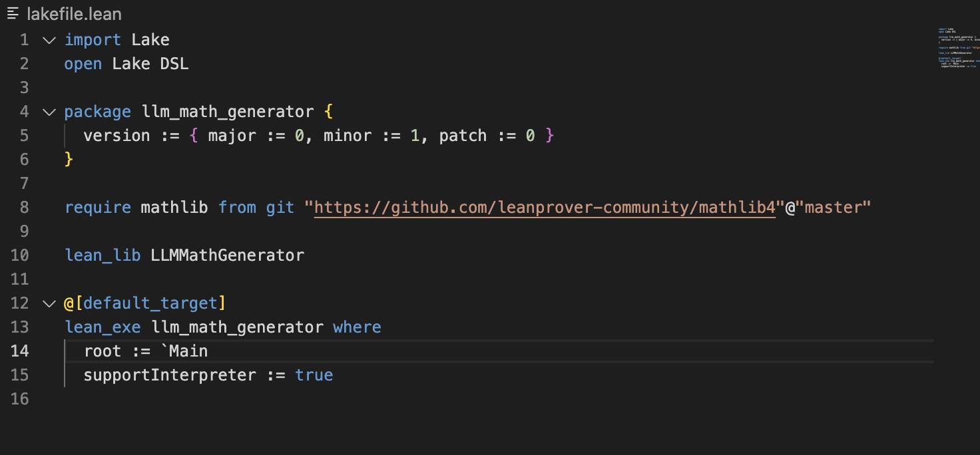Screen dimensions: 980x455
Task: Click the lean_exe keyword on line 13
Action: [103, 327]
